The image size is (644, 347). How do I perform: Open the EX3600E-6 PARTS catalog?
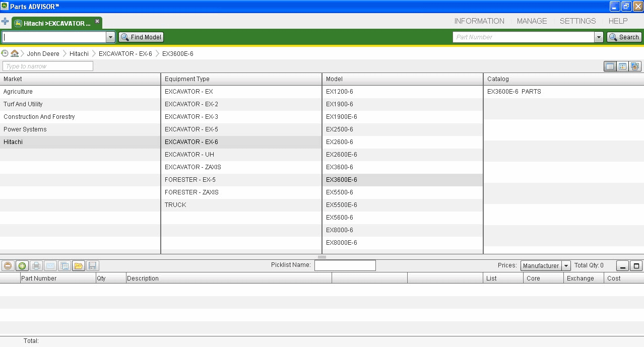(514, 92)
